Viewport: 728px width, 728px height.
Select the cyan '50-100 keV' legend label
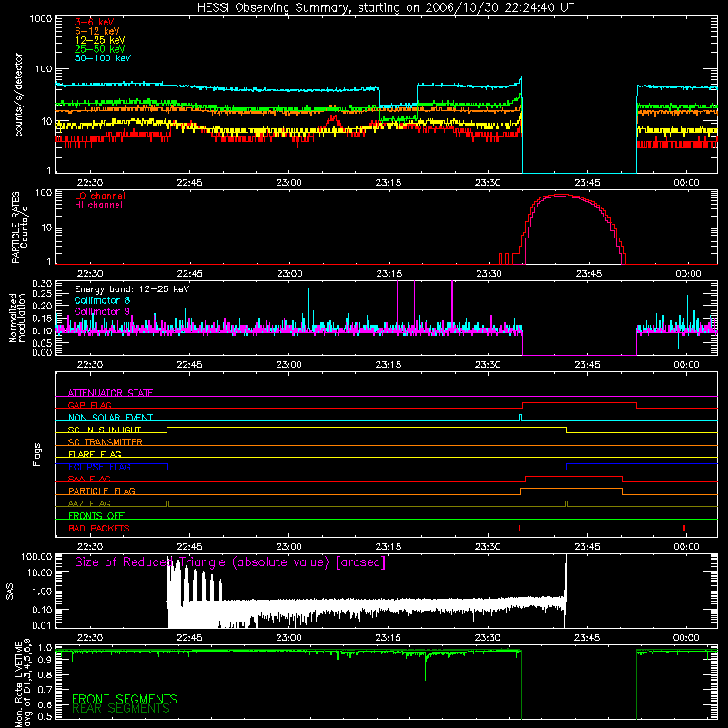[x=103, y=58]
